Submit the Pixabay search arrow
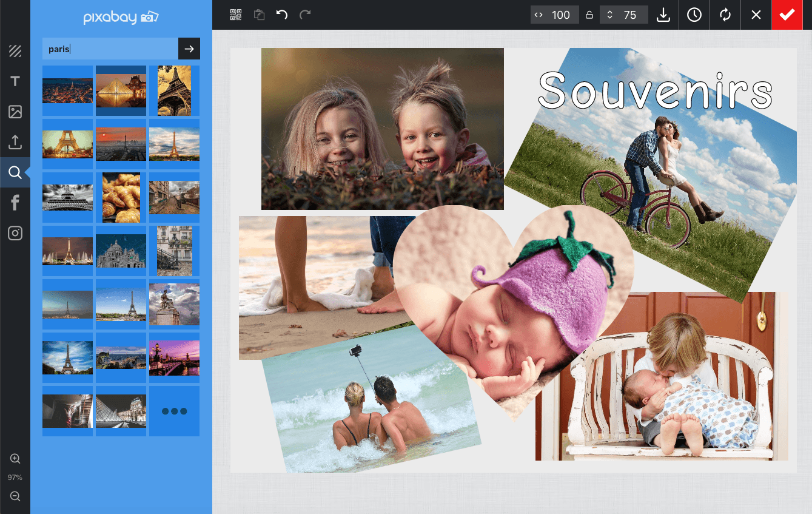Viewport: 812px width, 514px height. tap(189, 49)
